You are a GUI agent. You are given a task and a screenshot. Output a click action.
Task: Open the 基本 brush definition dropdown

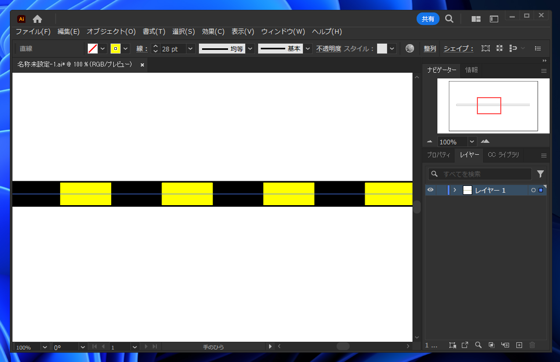point(308,49)
